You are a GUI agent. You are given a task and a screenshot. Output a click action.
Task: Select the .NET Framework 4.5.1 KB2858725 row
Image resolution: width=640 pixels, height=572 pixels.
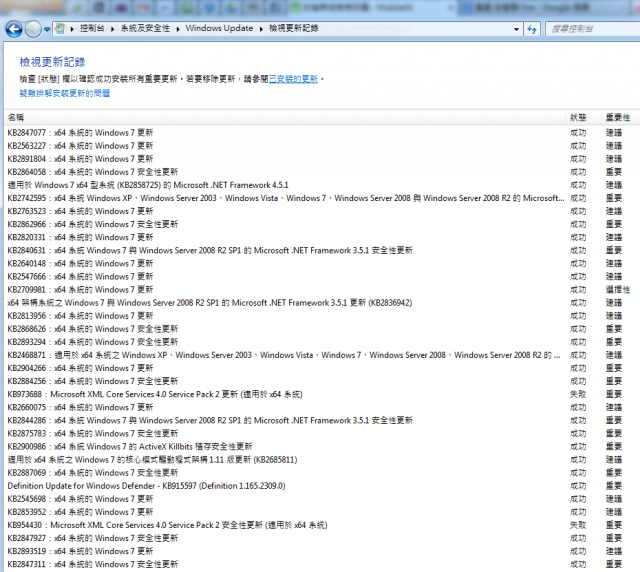[x=320, y=185]
